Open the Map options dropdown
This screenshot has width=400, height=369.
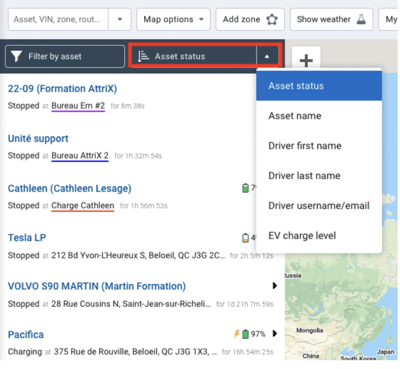(x=173, y=19)
